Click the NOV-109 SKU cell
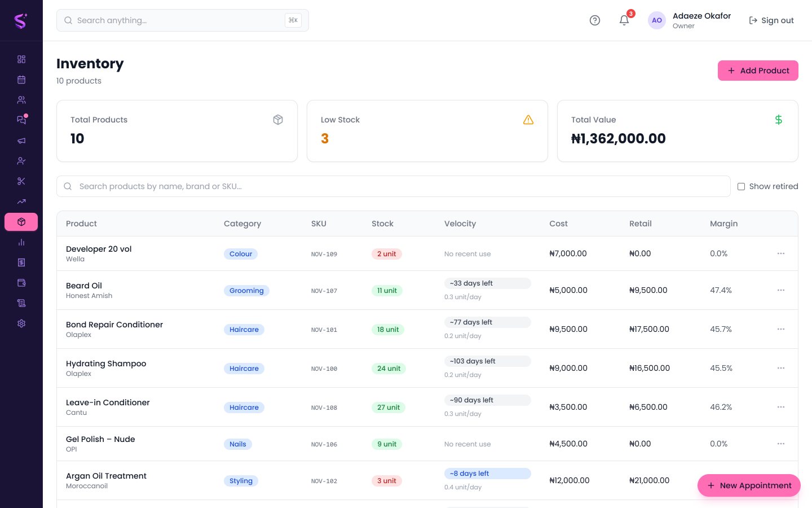This screenshot has height=508, width=812. (x=324, y=254)
